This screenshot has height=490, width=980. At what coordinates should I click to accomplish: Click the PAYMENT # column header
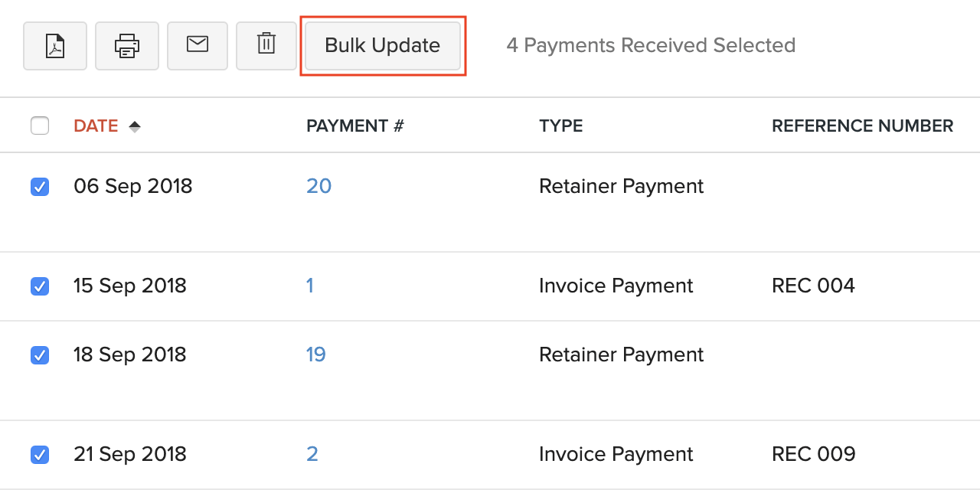(x=354, y=126)
